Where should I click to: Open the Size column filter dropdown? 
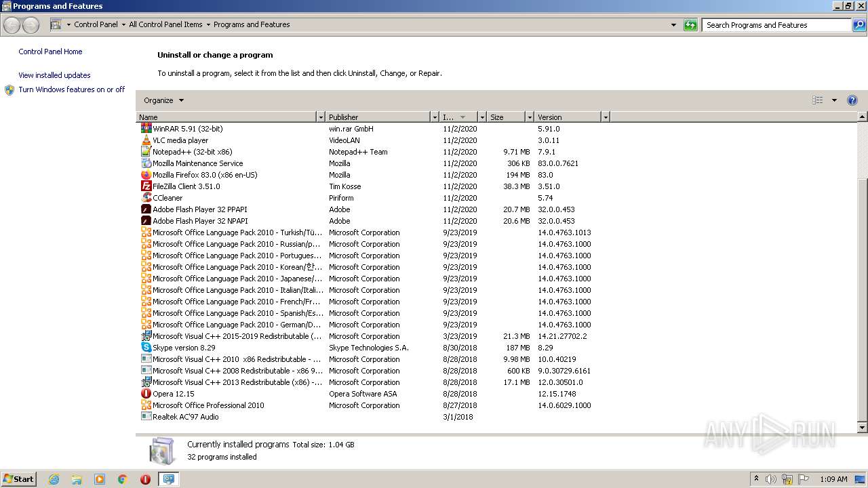530,117
